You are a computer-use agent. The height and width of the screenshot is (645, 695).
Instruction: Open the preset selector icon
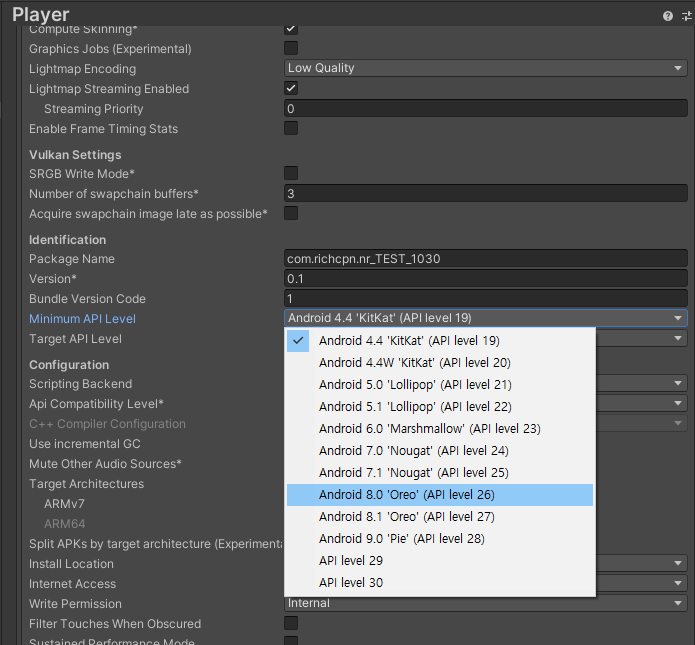pos(687,16)
